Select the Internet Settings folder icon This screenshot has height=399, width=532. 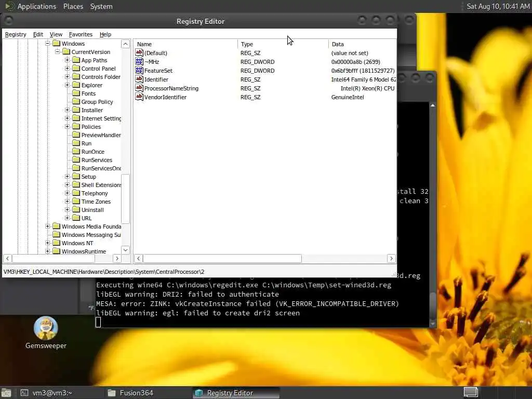pos(76,118)
